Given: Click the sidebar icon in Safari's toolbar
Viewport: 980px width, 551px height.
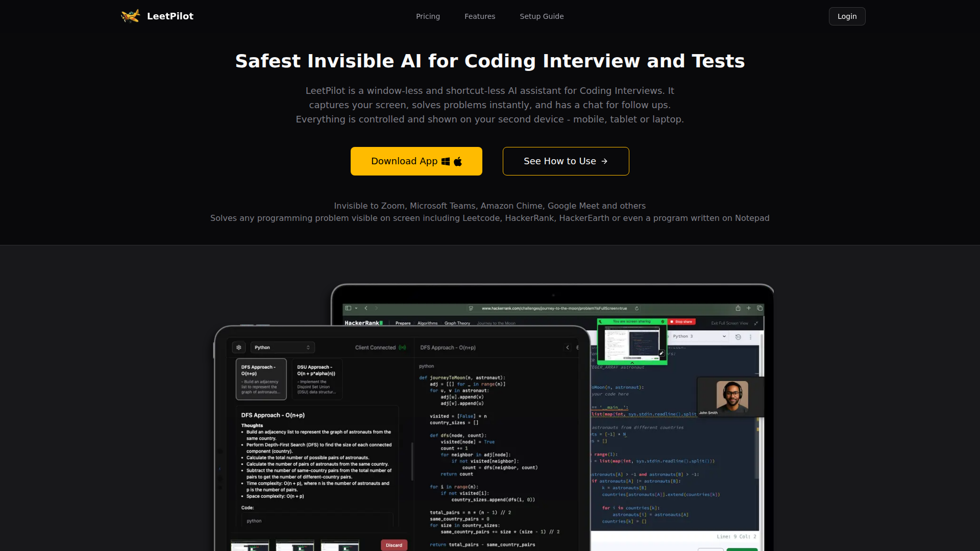Looking at the screenshot, I should click(x=348, y=308).
